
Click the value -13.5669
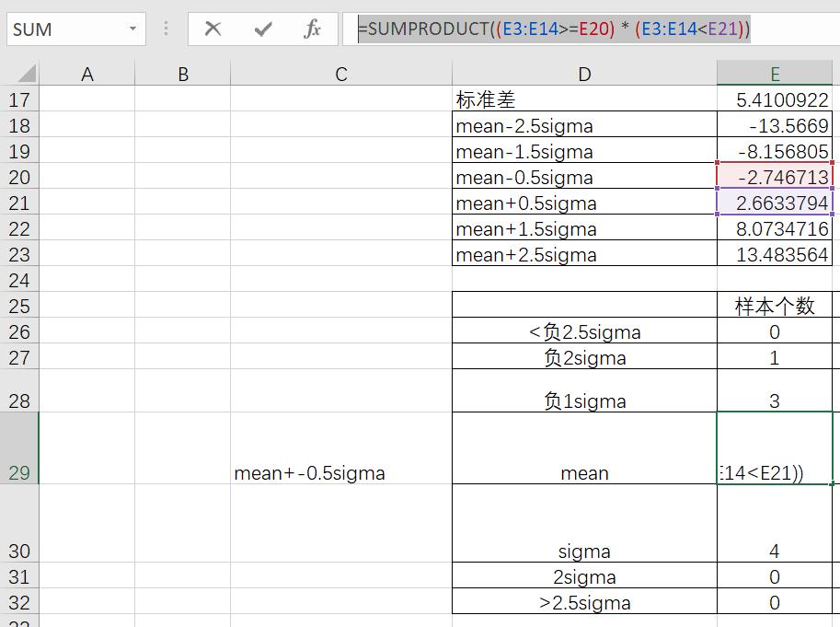775,125
